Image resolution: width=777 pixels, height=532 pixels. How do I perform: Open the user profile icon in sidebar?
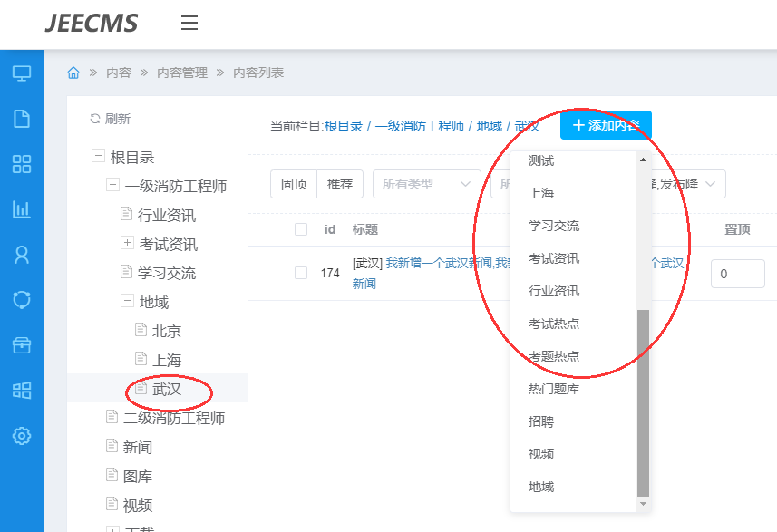(22, 255)
